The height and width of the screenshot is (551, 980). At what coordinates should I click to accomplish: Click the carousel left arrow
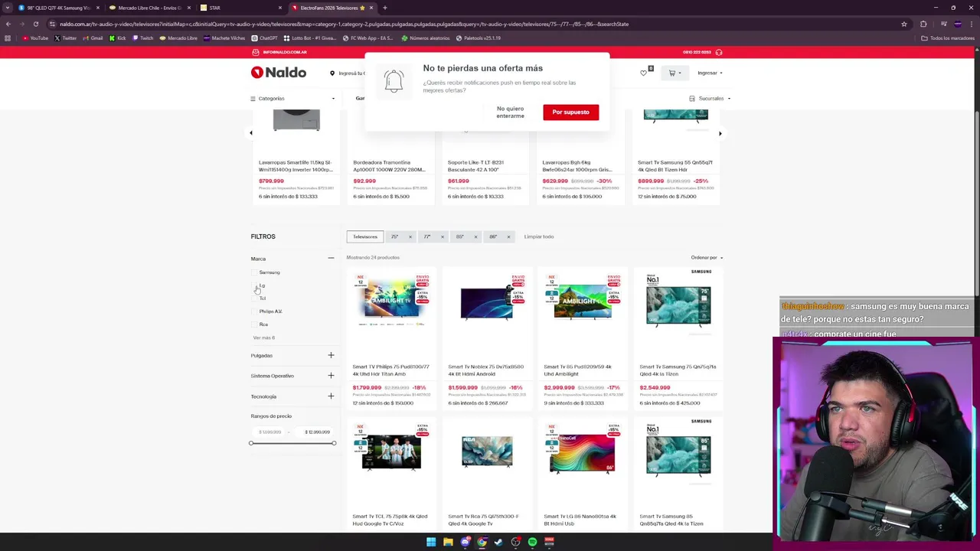(x=251, y=133)
